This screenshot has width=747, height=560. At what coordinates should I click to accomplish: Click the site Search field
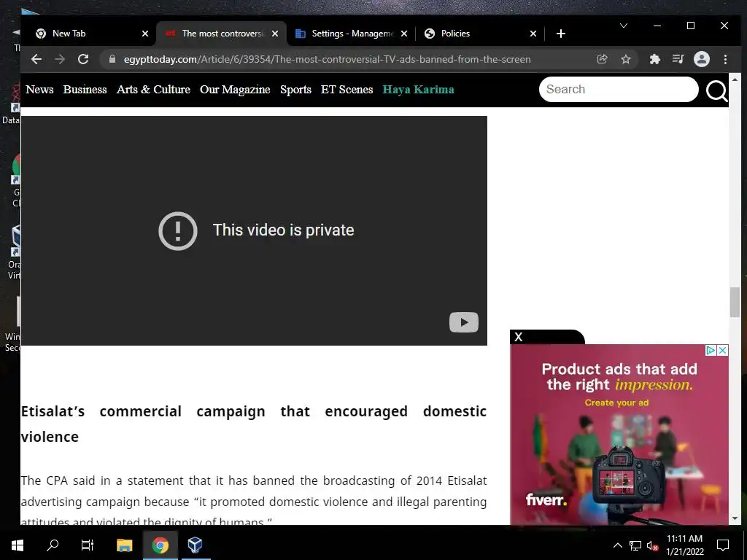(x=619, y=89)
